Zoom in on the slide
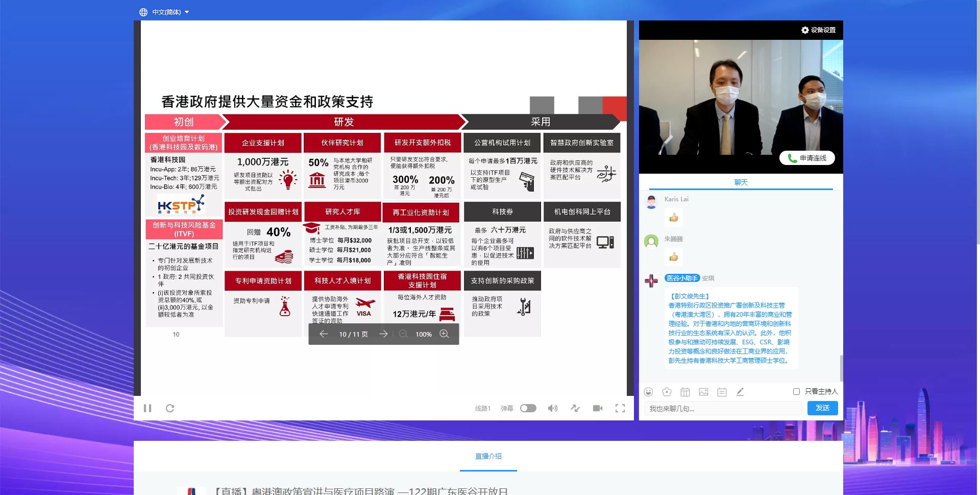 tap(444, 334)
